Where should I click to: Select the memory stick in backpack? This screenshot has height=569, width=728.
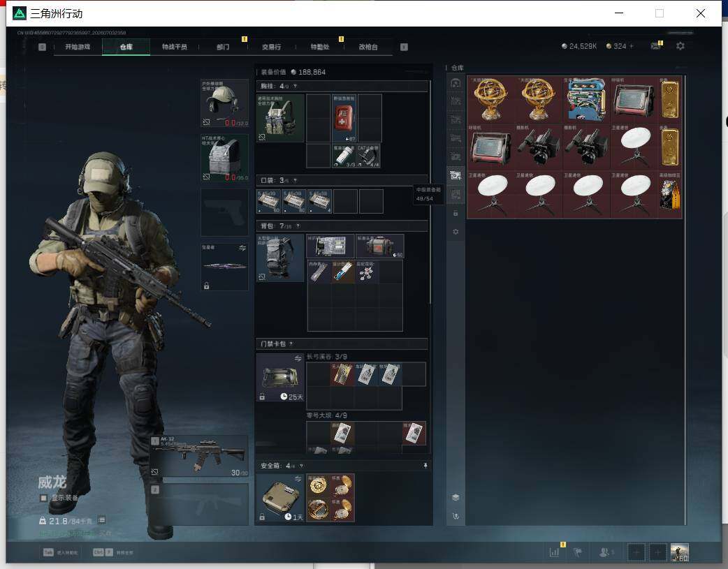coord(319,271)
